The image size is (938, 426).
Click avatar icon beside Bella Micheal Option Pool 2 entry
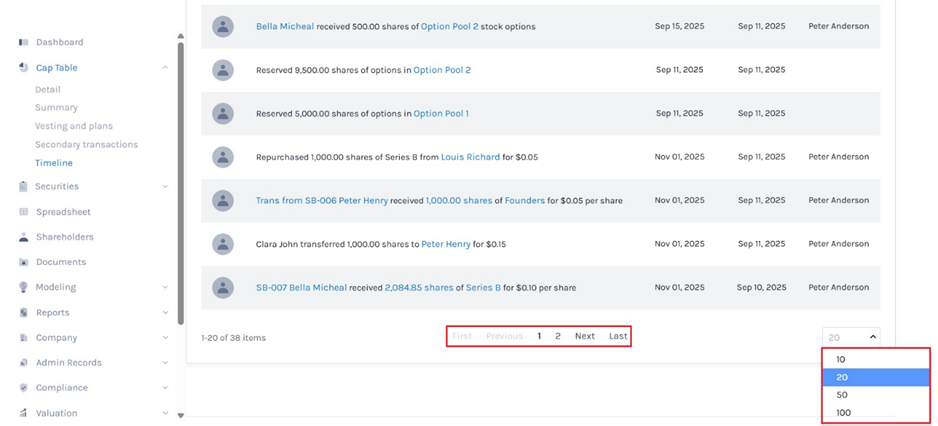coord(223,27)
